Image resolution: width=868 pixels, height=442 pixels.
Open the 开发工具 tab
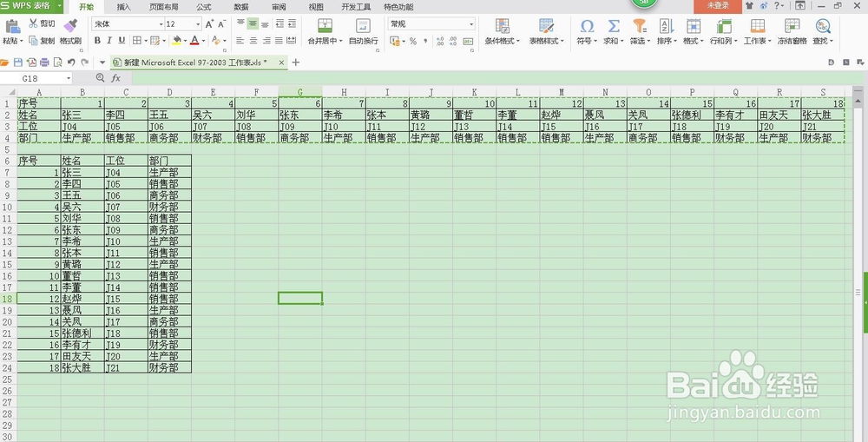356,7
